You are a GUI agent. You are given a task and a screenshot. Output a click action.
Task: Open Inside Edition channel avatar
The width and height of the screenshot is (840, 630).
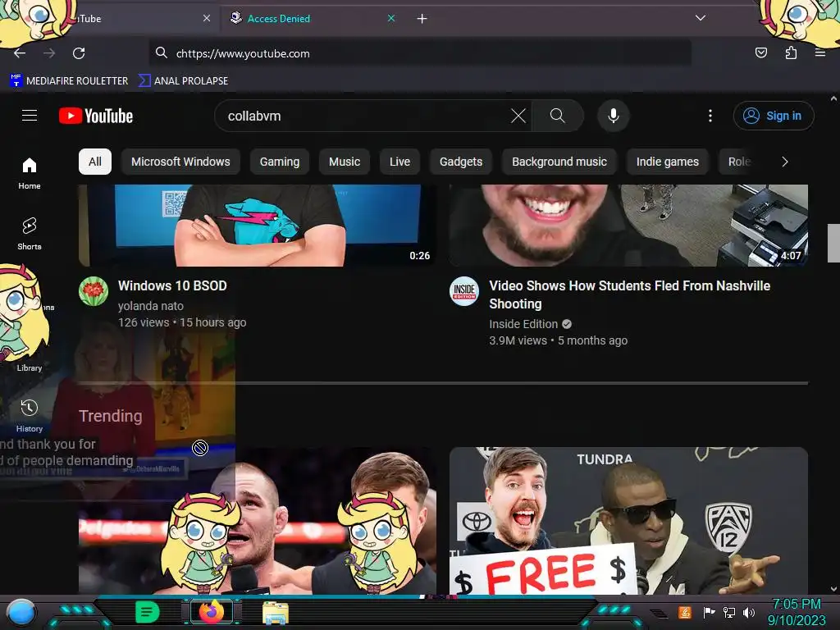(x=464, y=291)
